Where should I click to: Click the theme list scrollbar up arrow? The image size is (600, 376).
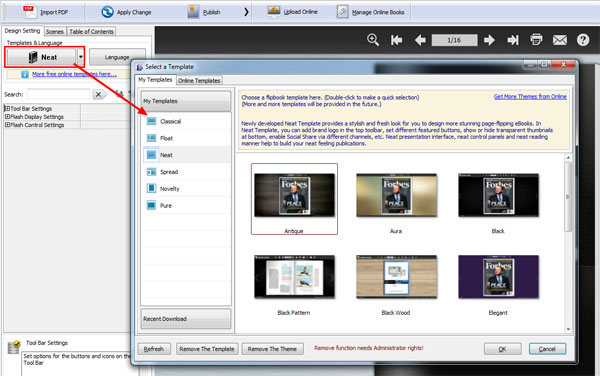[x=568, y=158]
